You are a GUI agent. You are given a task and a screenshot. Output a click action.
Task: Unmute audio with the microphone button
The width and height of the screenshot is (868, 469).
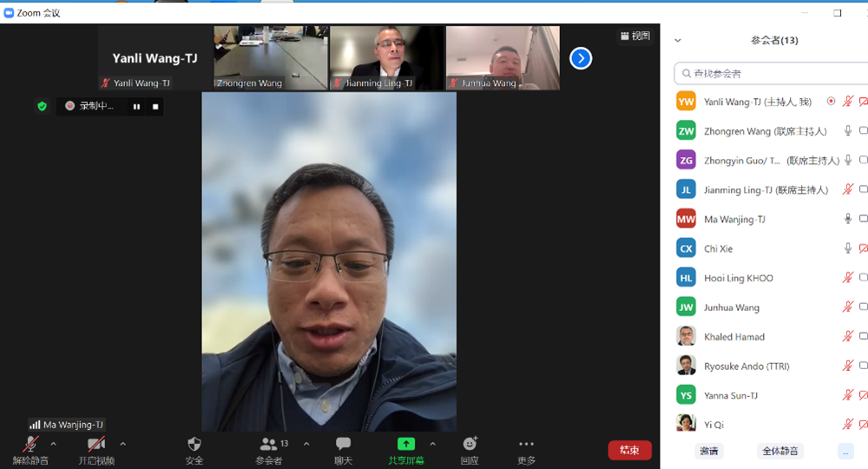[x=30, y=445]
